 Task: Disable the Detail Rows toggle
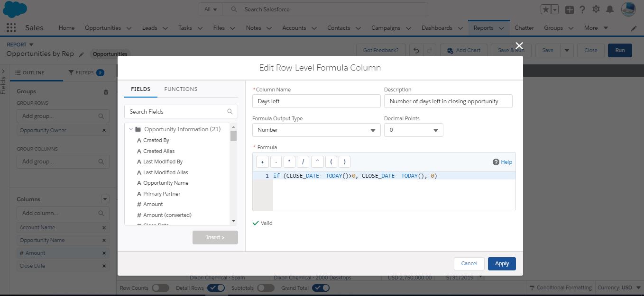(216, 287)
